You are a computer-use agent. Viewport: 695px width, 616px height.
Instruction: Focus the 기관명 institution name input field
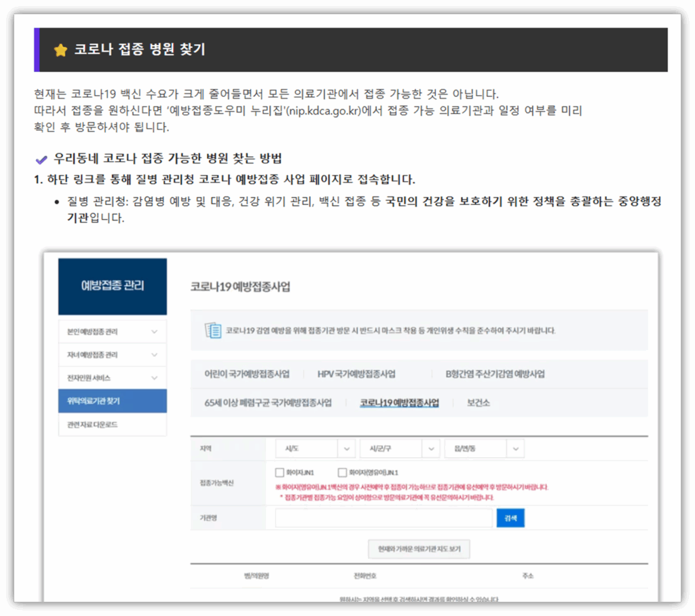click(383, 518)
